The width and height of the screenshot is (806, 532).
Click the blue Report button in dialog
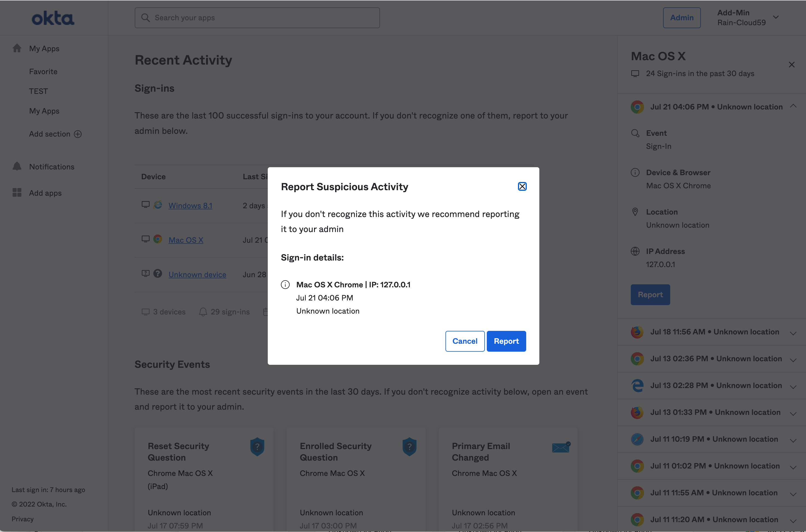[506, 341]
